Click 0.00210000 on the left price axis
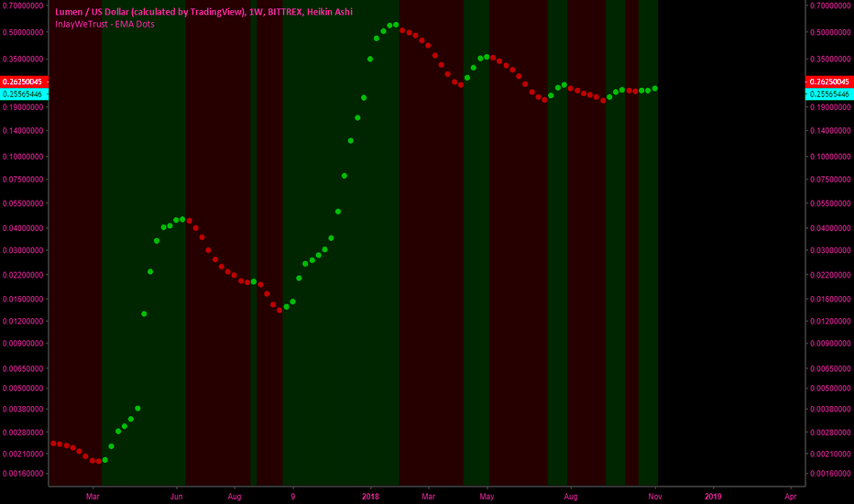This screenshot has width=854, height=504. 23,454
